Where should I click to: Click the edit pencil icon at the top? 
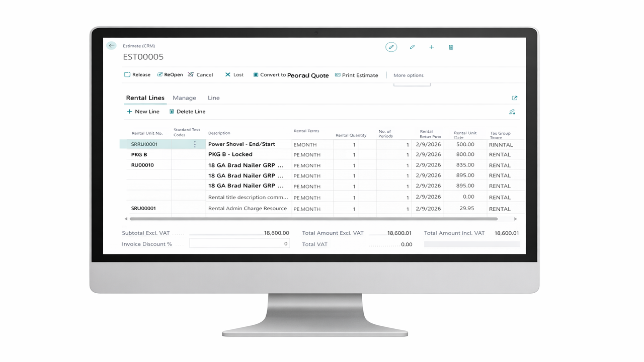point(412,47)
